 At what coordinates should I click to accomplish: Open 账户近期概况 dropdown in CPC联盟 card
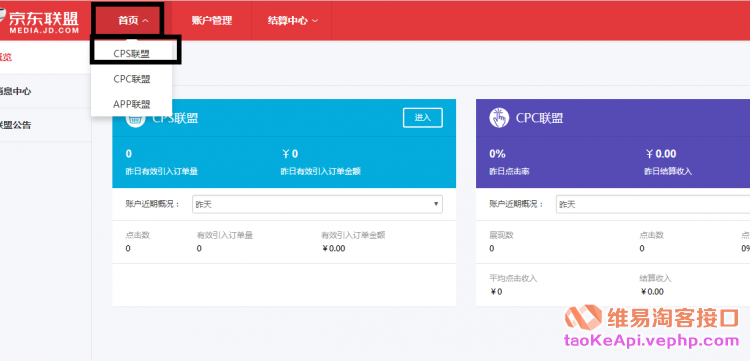(x=653, y=204)
